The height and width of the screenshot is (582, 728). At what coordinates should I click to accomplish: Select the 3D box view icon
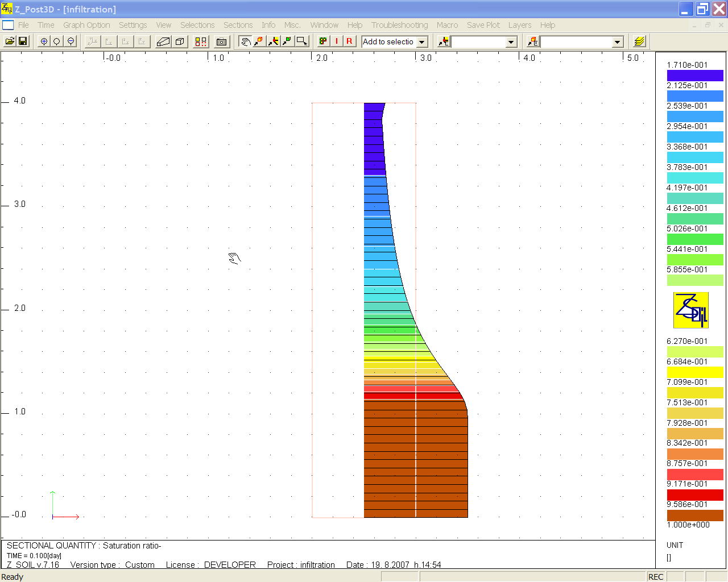180,41
